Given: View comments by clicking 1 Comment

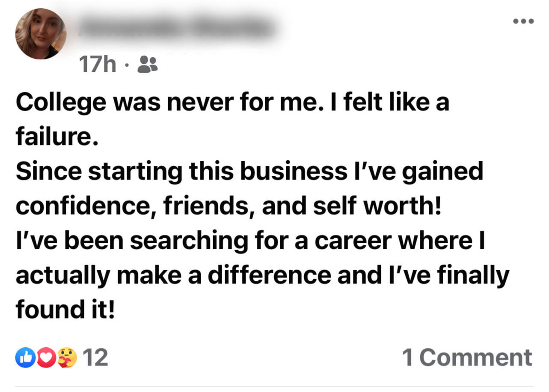Looking at the screenshot, I should pos(468,357).
